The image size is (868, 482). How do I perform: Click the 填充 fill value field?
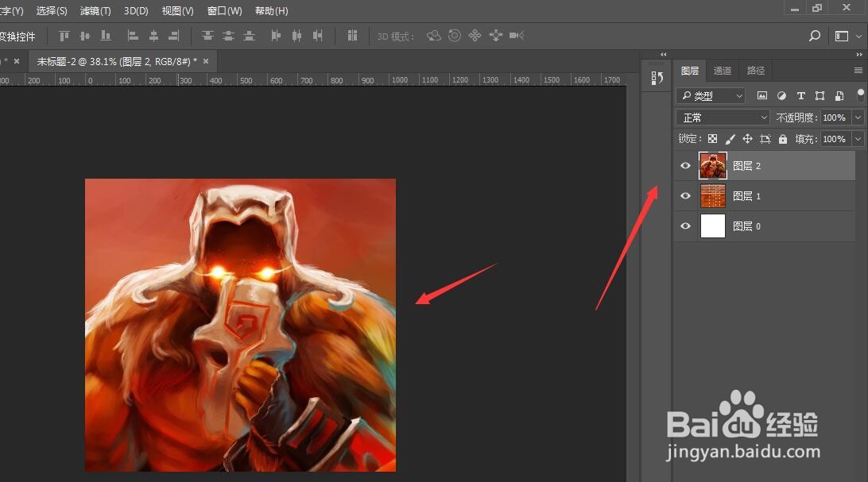coord(836,139)
